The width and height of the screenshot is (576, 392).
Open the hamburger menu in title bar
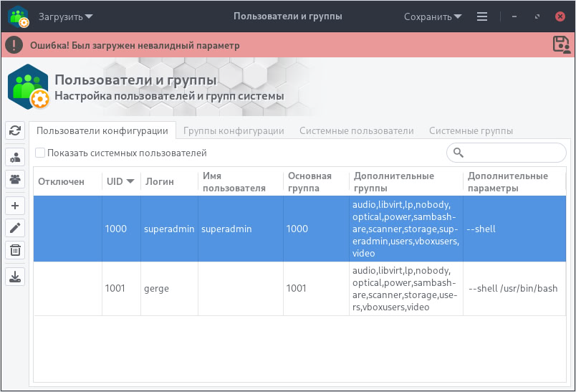pyautogui.click(x=482, y=16)
